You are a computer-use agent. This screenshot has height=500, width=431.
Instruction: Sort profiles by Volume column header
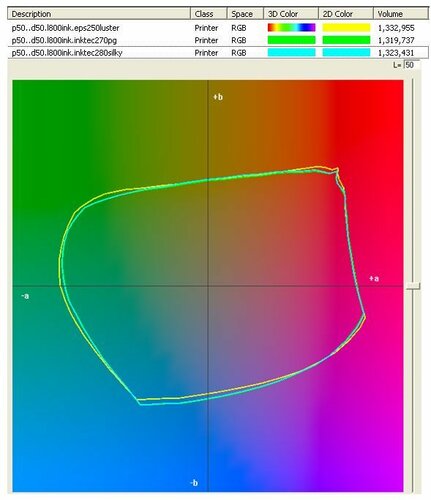point(401,14)
